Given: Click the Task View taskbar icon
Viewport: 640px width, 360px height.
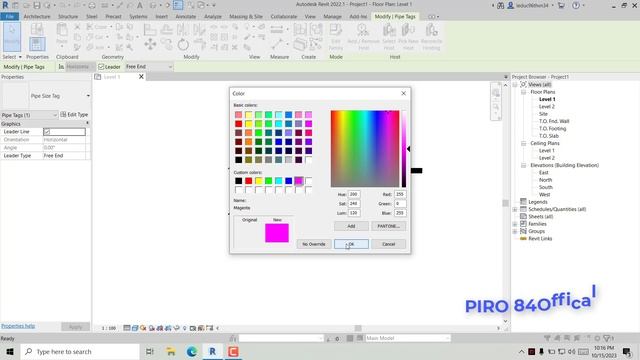Looking at the screenshot, I should (x=149, y=351).
